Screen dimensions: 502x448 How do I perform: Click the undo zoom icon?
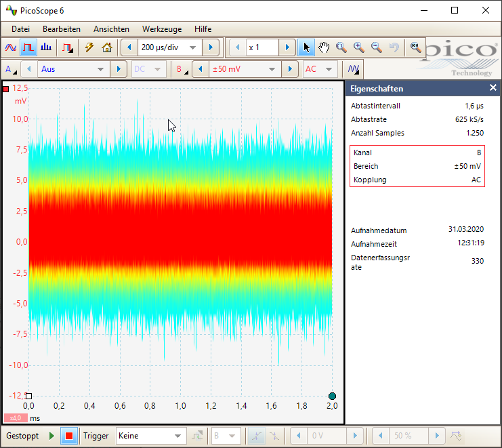click(394, 47)
